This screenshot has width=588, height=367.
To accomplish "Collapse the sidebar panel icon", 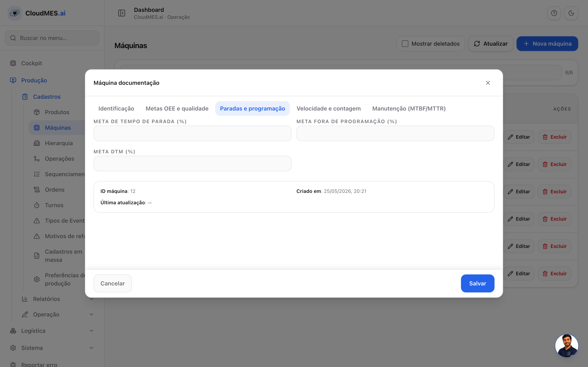I will [121, 13].
